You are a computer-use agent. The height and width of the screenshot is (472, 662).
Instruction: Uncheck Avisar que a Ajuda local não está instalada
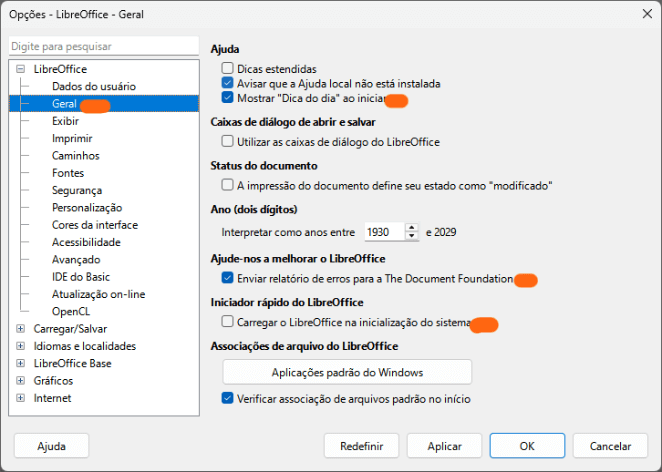coord(227,83)
